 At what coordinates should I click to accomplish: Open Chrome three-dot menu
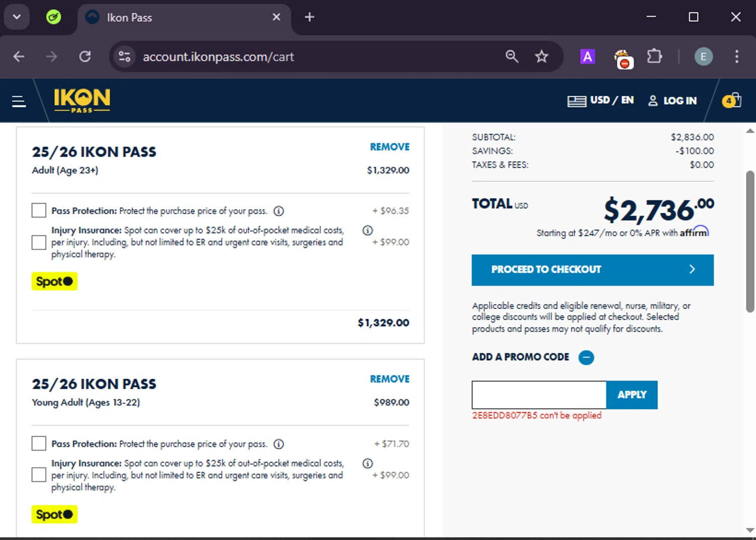737,56
